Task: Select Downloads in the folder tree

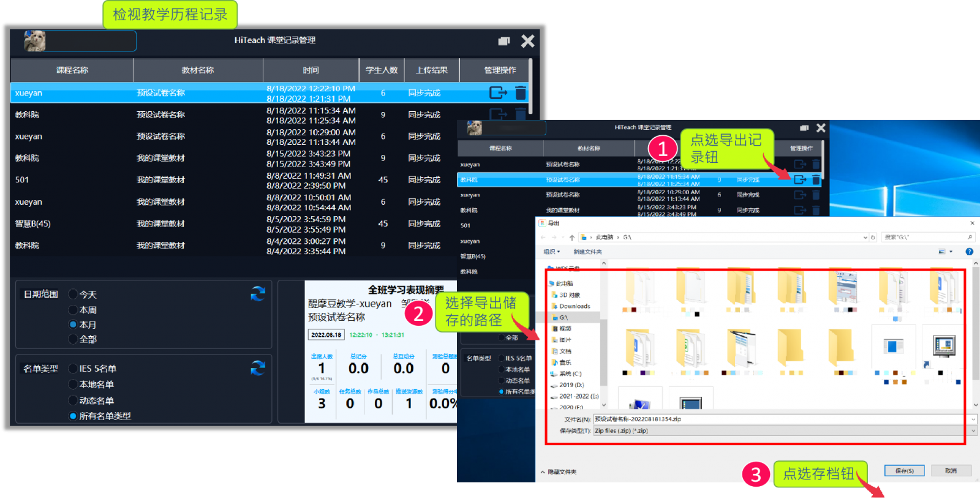Action: click(574, 306)
